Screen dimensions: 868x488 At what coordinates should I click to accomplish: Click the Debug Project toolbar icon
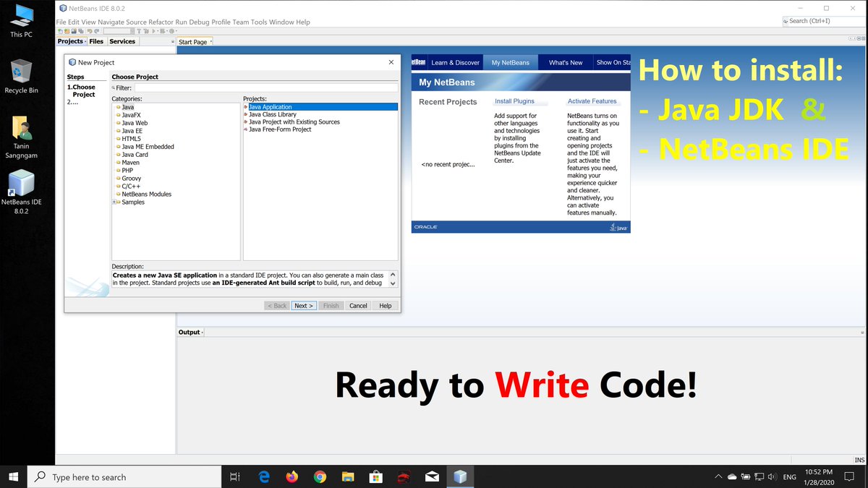pos(162,31)
